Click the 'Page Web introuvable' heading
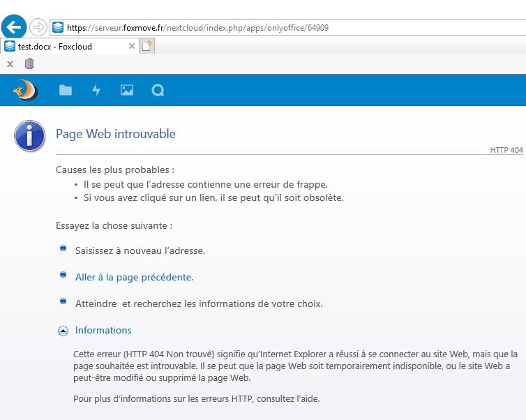526x420 pixels. click(x=116, y=134)
